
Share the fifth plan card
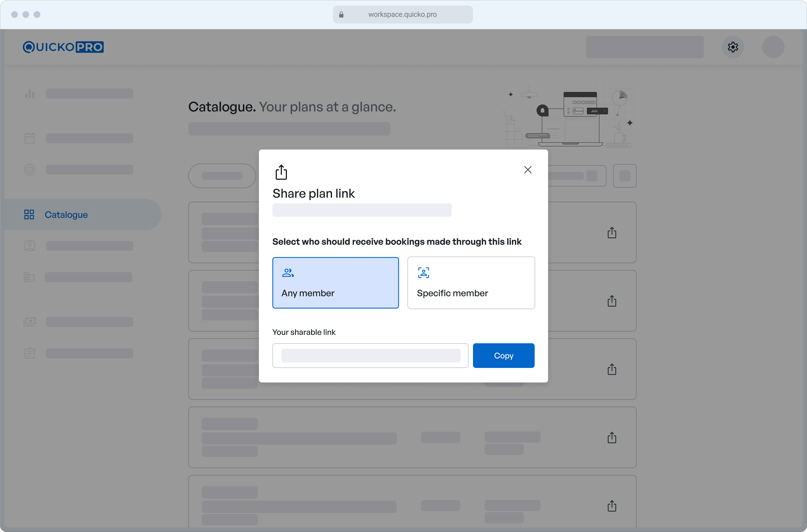612,505
